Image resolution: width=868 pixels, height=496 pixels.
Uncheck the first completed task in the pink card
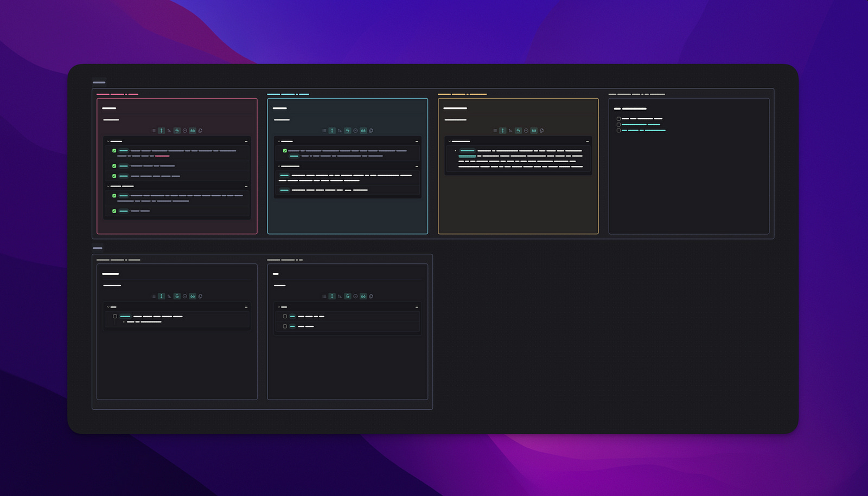[x=114, y=151]
